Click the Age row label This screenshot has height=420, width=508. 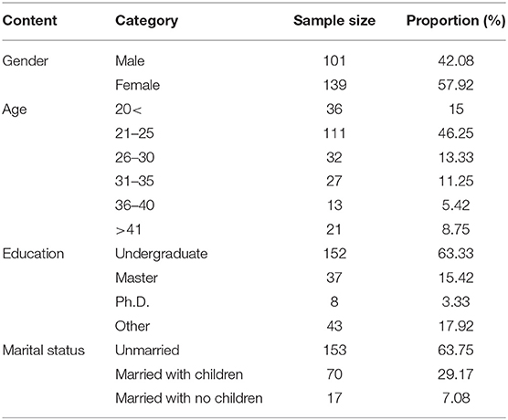15,110
